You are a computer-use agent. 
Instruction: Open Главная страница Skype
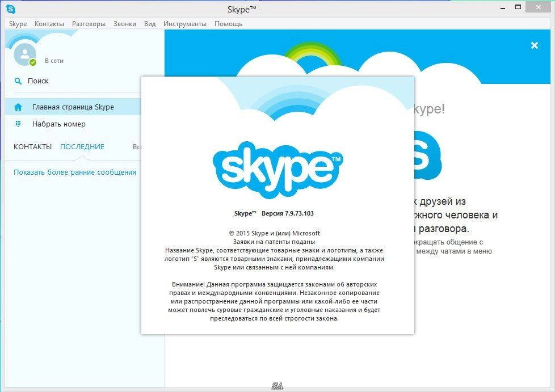coord(73,107)
